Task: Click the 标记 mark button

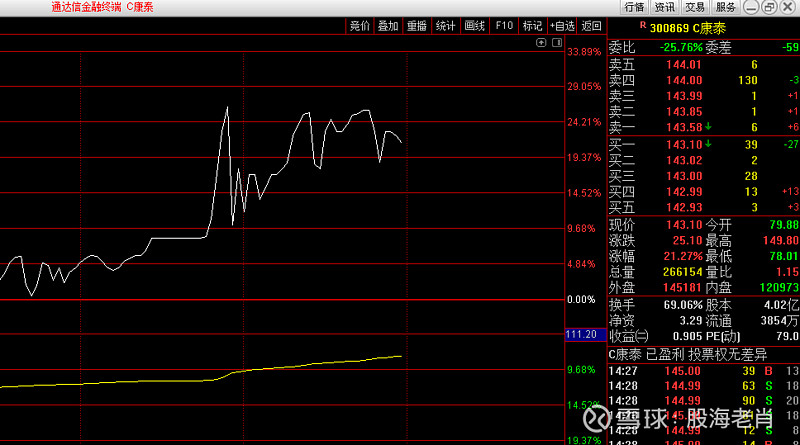Action: (532, 26)
